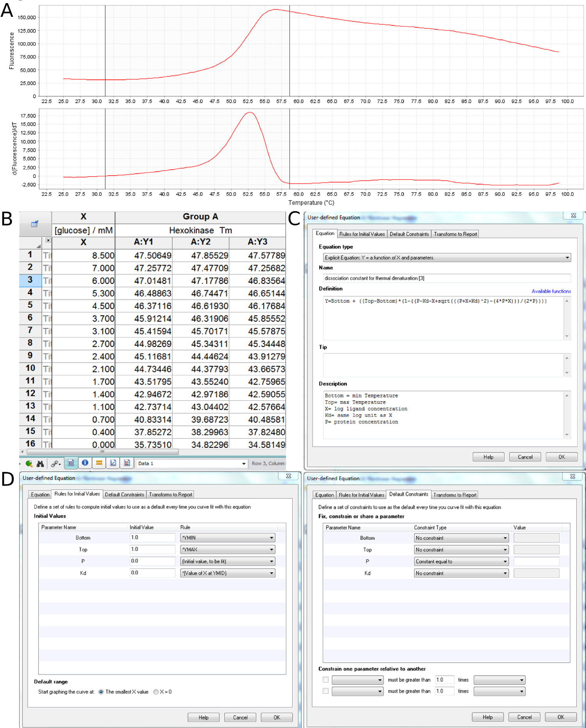Open the Equation type dropdown
The height and width of the screenshot is (728, 586).
point(447,258)
